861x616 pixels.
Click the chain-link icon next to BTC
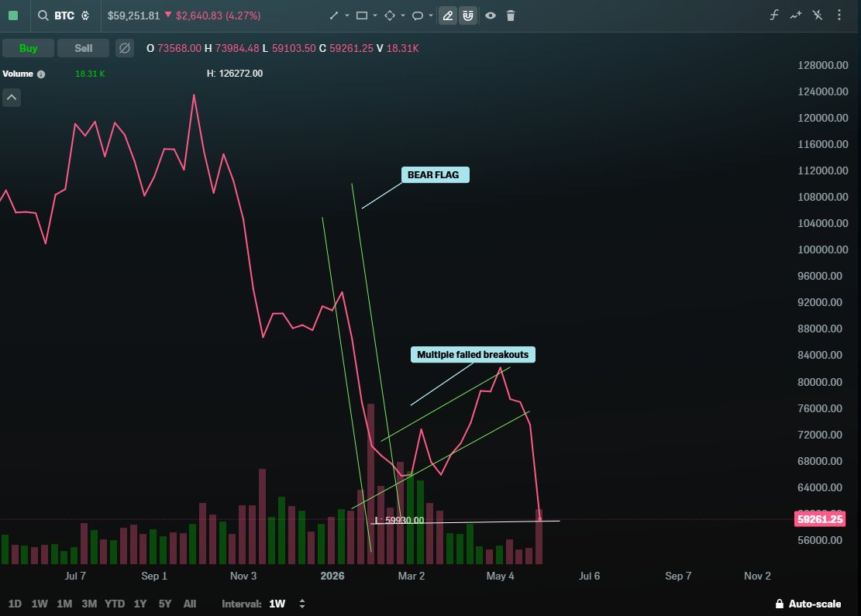[x=86, y=15]
